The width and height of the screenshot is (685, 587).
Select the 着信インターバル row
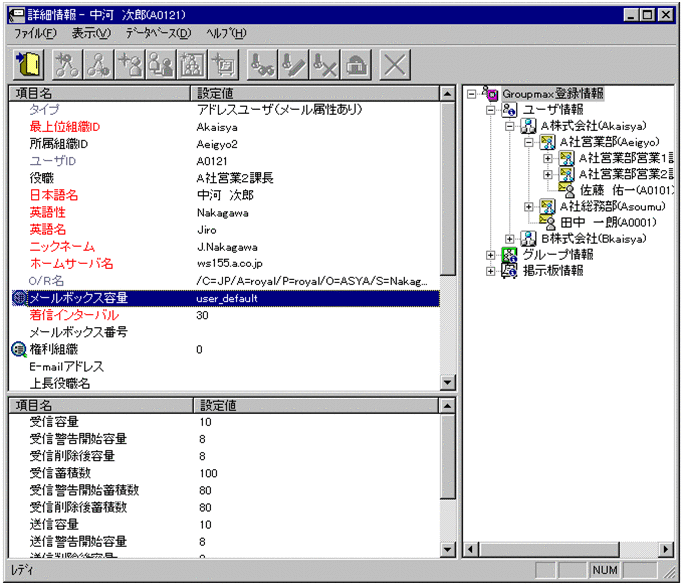coord(225,315)
